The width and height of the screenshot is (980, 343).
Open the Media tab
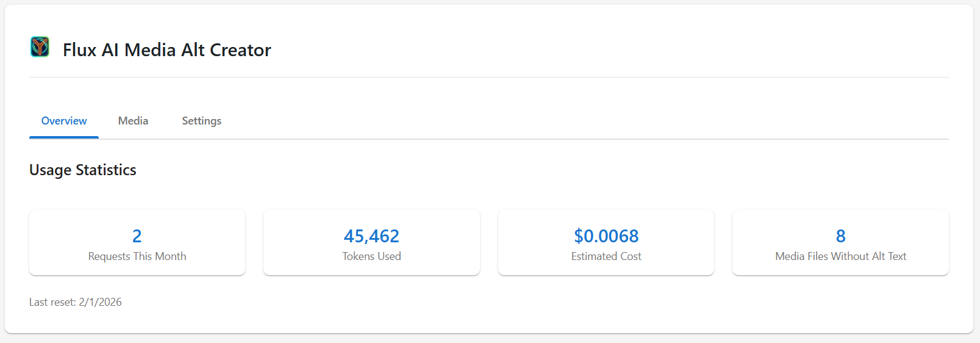pyautogui.click(x=133, y=121)
